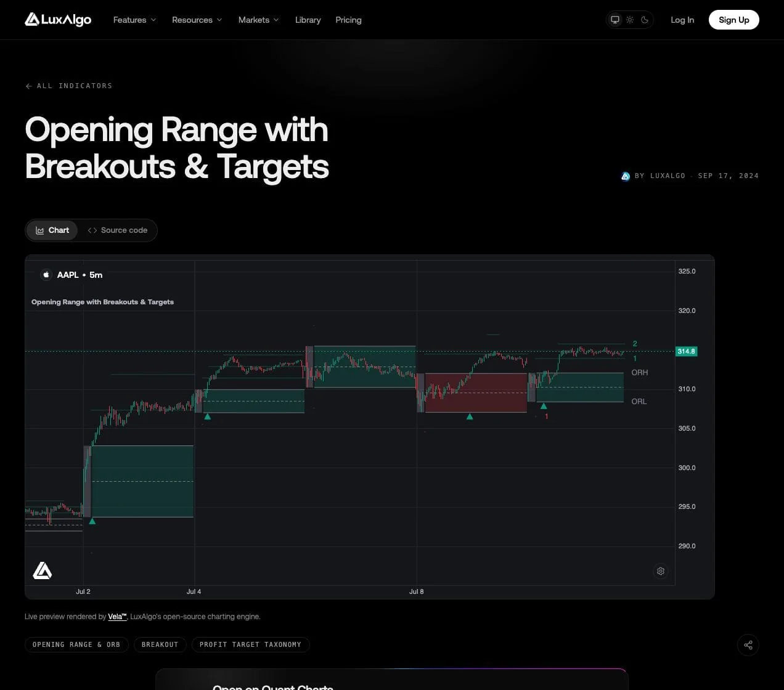Click the red 1 target label under chart
The image size is (784, 690).
(547, 416)
